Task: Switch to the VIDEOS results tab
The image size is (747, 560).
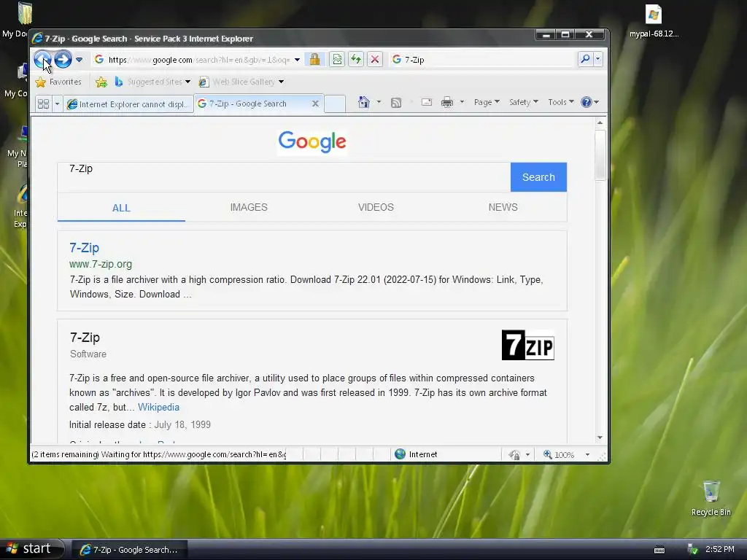Action: tap(376, 207)
